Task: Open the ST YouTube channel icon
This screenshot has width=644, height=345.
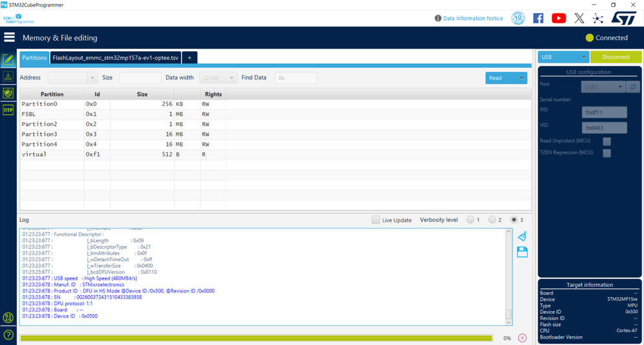Action: pyautogui.click(x=559, y=18)
